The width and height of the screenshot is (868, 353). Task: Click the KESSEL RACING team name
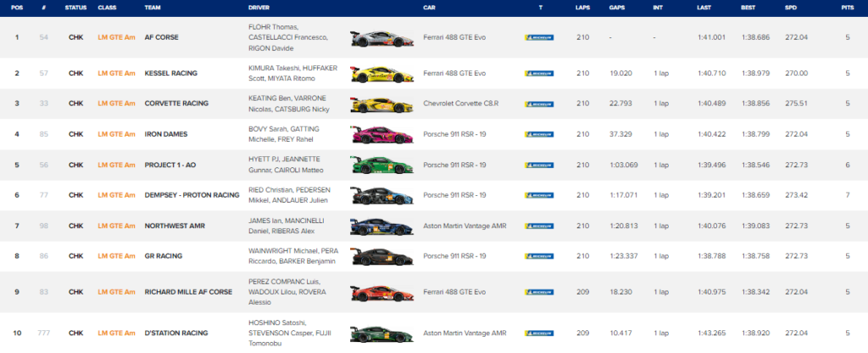pos(170,73)
